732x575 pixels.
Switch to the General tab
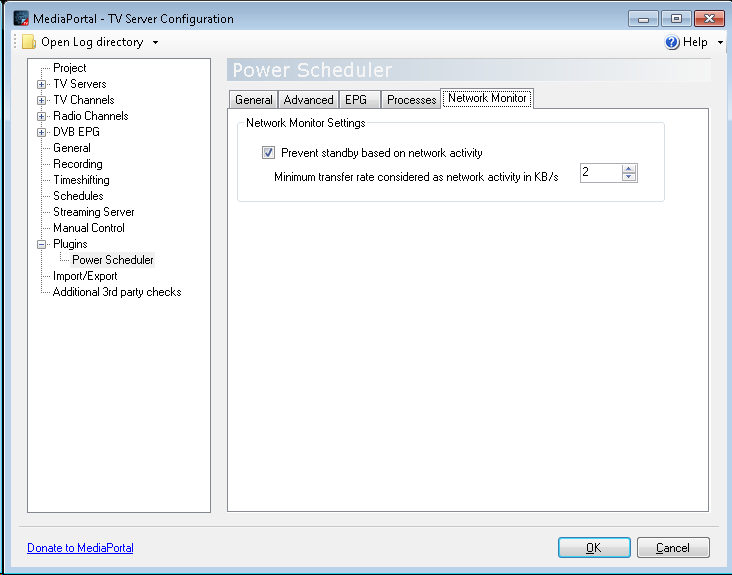click(253, 100)
